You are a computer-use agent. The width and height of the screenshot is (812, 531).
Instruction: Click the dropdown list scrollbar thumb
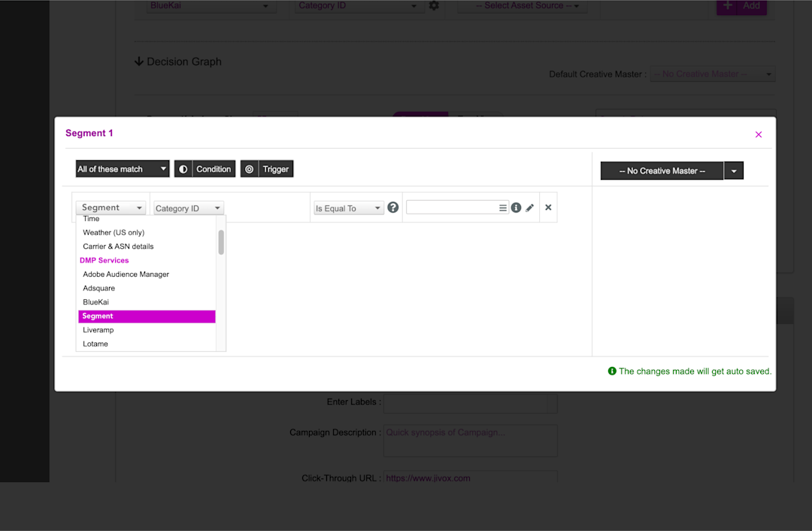click(x=221, y=242)
